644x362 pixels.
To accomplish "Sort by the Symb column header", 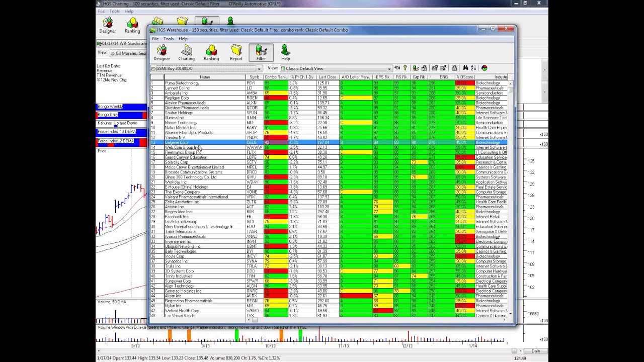I will coord(255,77).
